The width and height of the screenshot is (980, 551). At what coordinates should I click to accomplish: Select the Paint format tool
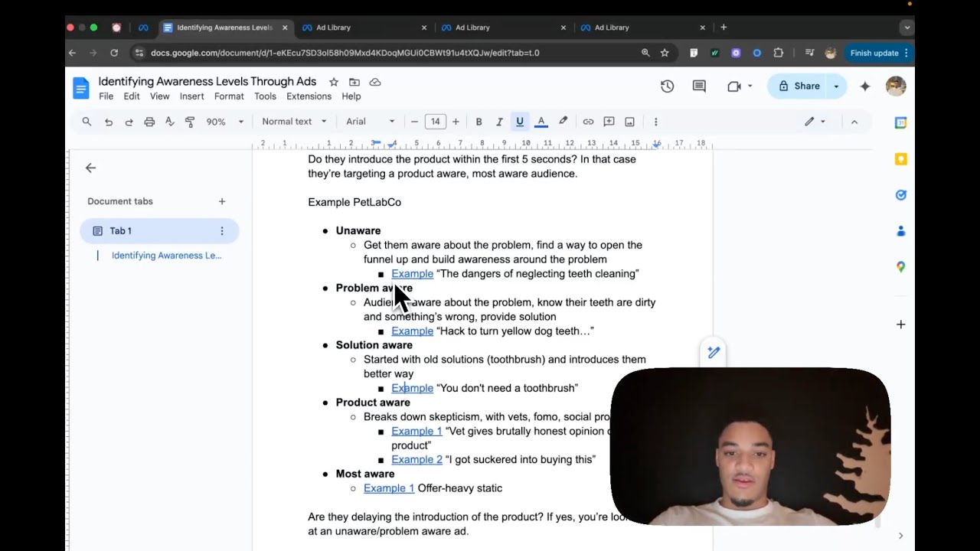pyautogui.click(x=190, y=122)
